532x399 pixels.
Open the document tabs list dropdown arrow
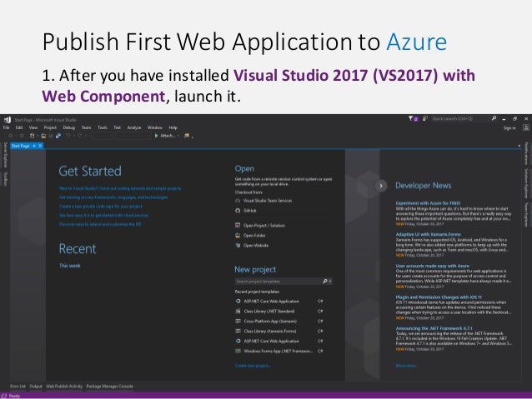(519, 146)
